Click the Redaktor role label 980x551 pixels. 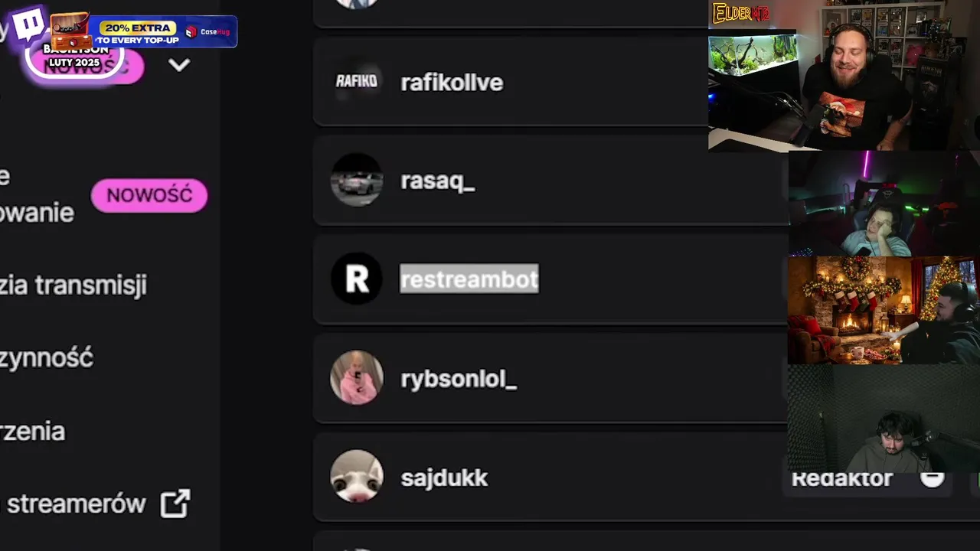coord(842,480)
